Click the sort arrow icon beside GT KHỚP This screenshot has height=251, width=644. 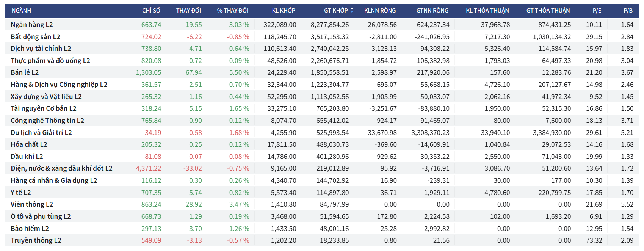coord(352,10)
